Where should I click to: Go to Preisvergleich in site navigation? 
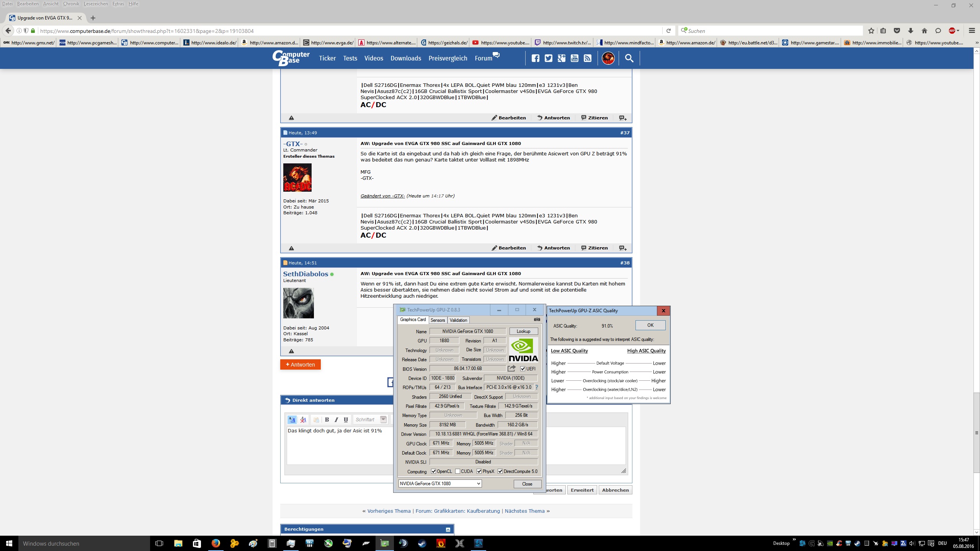448,58
